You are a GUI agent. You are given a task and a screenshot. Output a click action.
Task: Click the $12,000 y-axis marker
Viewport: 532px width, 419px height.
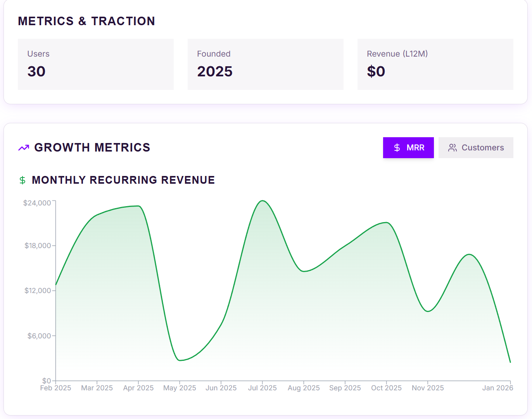click(38, 291)
